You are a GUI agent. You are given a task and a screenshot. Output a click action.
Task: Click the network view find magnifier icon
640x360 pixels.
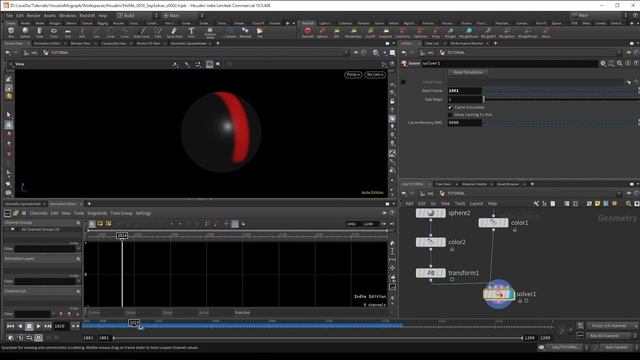(x=628, y=203)
